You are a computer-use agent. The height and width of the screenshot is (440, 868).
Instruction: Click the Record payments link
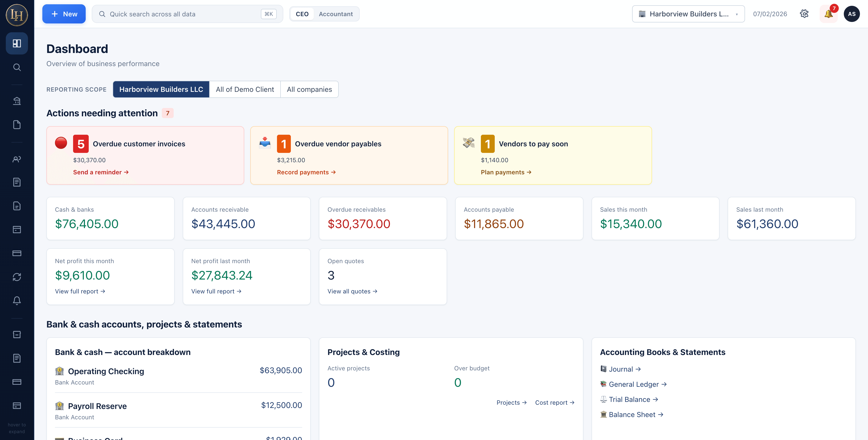(x=306, y=172)
